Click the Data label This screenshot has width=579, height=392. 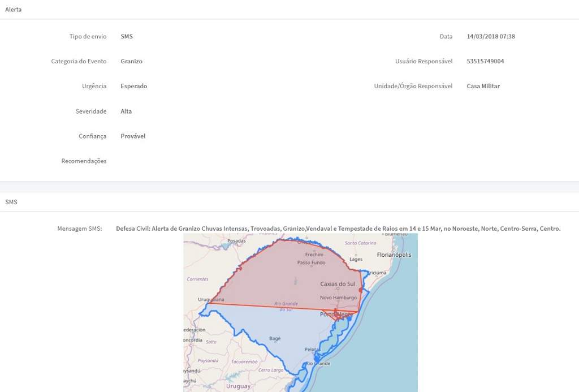click(446, 37)
